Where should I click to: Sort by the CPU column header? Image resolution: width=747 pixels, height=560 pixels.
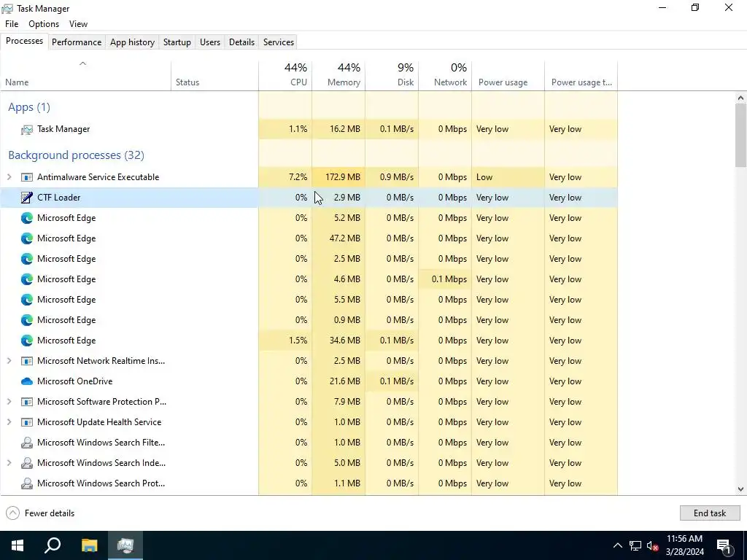click(x=285, y=76)
